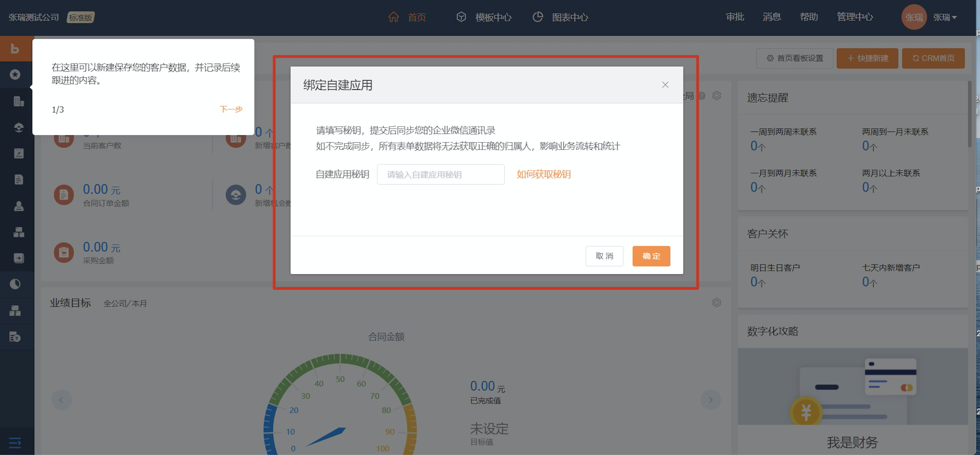Open the building customer icon in sidebar

(x=18, y=101)
